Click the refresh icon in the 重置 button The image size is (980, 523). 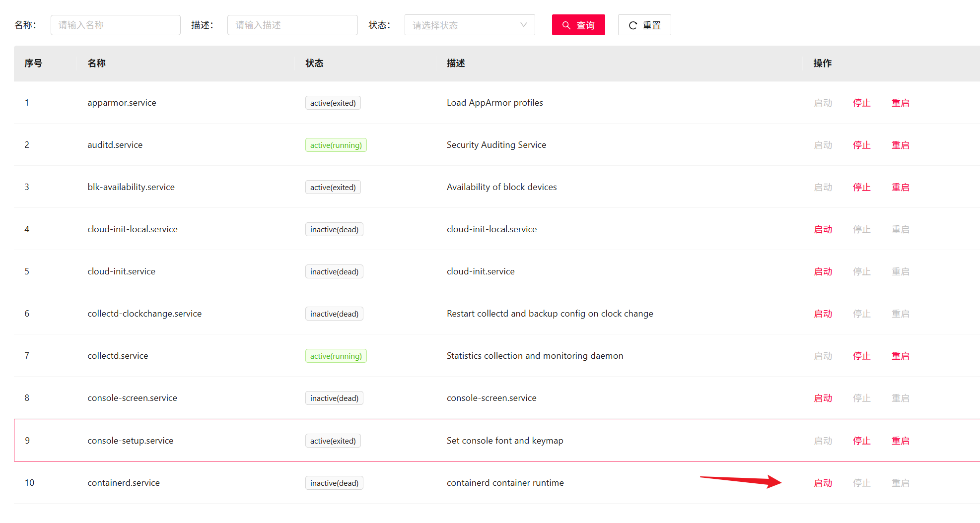(x=633, y=25)
